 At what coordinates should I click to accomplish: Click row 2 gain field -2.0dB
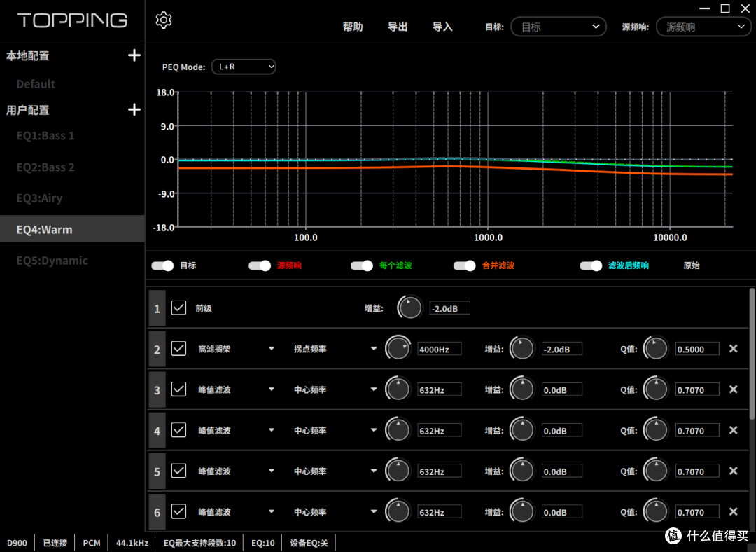tap(561, 349)
